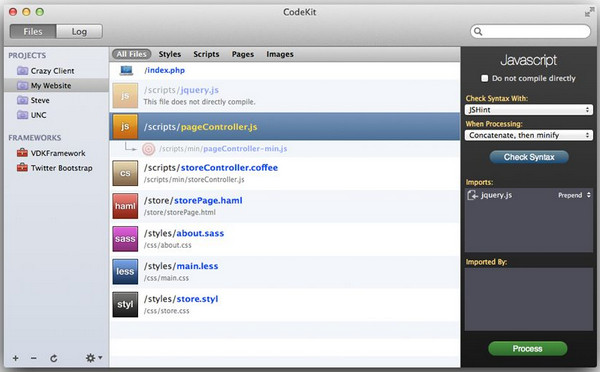Switch to the Files tab
The image size is (600, 372).
[x=33, y=31]
